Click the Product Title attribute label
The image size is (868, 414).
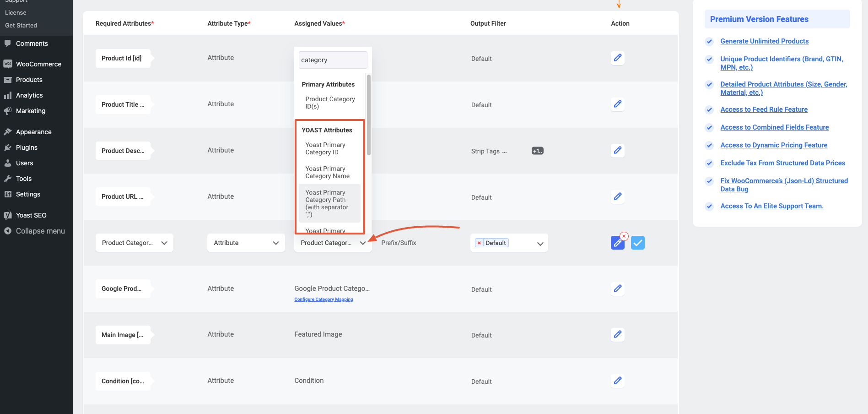[x=123, y=104]
